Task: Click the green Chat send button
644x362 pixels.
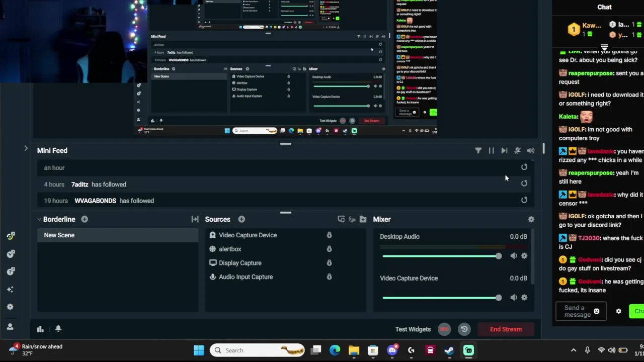Action: tap(637, 311)
